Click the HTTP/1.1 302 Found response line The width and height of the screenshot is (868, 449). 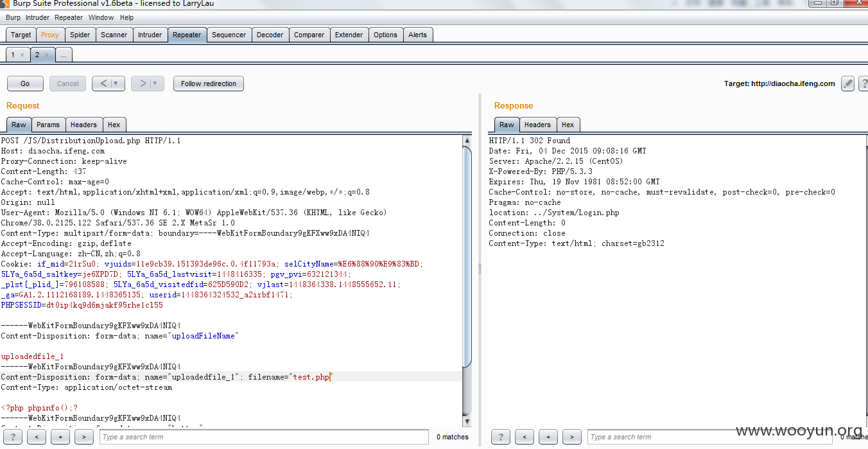click(x=529, y=141)
